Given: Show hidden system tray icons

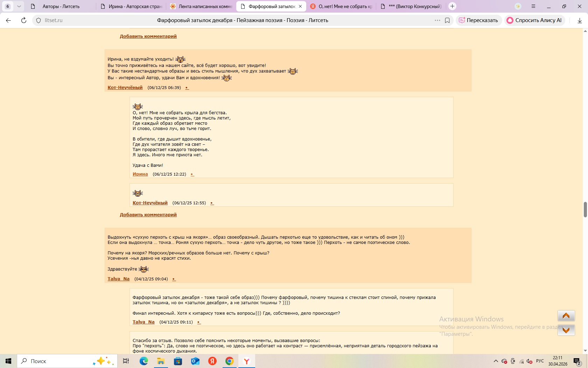Looking at the screenshot, I should pos(496,361).
